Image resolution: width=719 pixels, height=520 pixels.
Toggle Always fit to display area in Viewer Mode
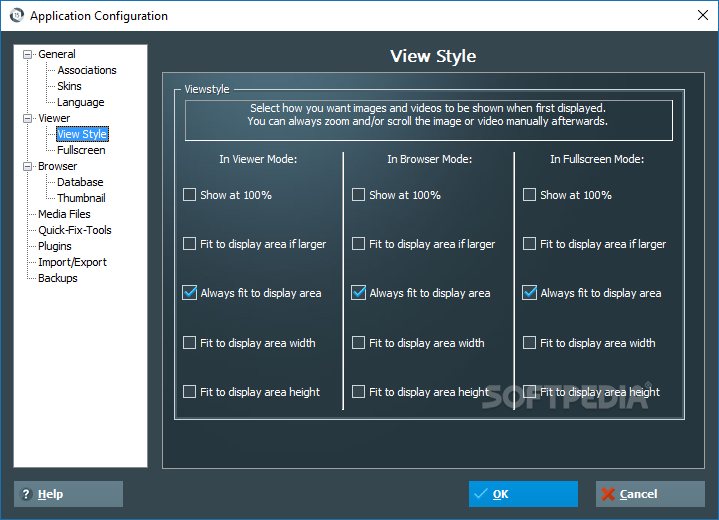click(189, 293)
